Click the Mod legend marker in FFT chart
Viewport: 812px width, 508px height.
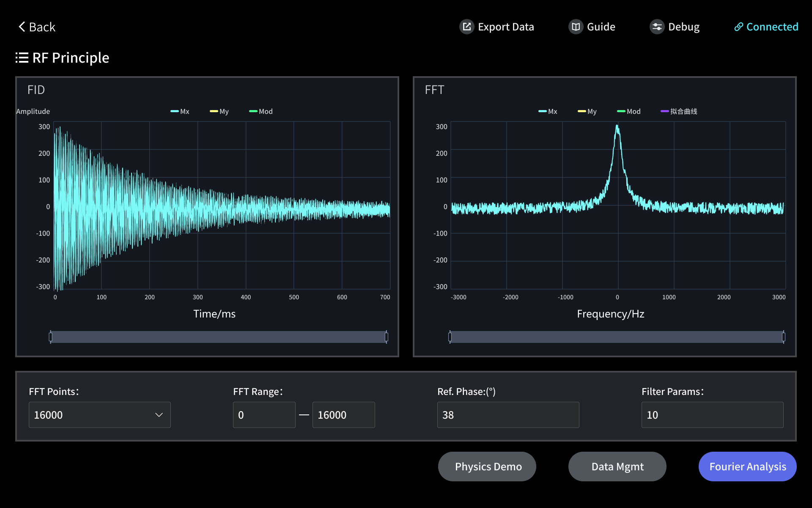[x=620, y=111]
